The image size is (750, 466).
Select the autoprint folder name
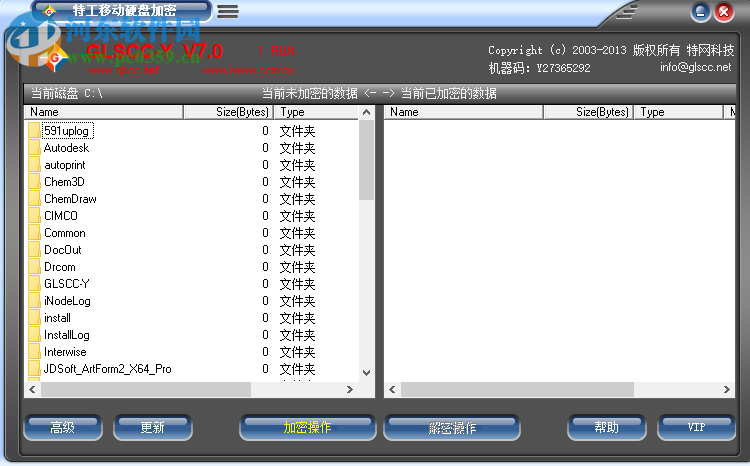(65, 165)
